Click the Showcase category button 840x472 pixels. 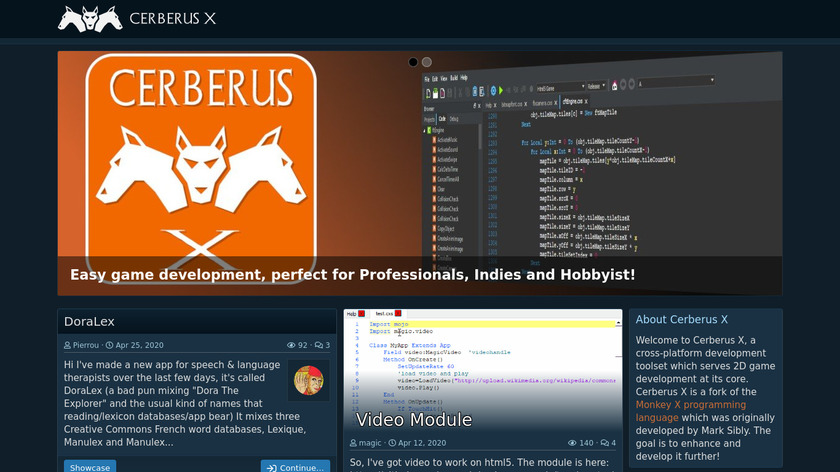pyautogui.click(x=90, y=467)
